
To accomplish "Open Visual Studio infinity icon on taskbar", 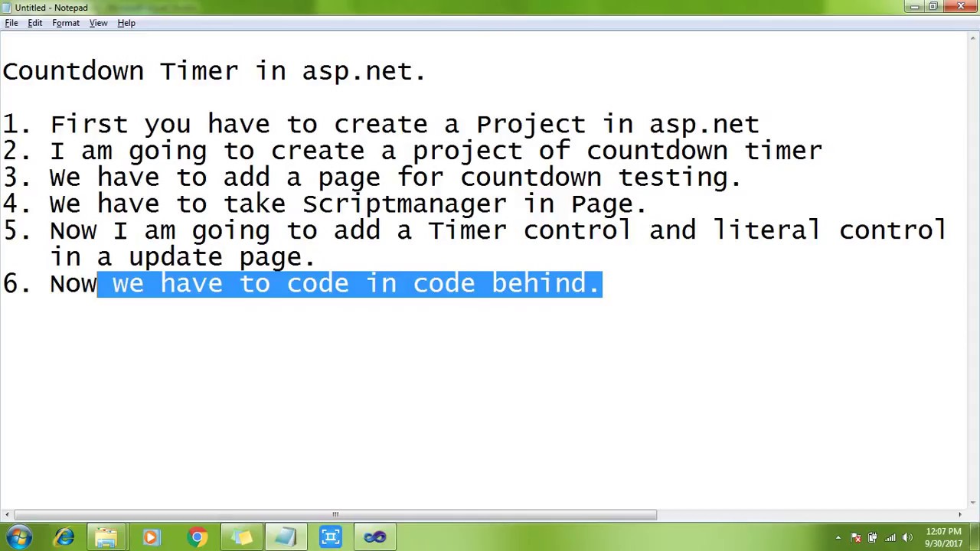I will click(x=375, y=537).
